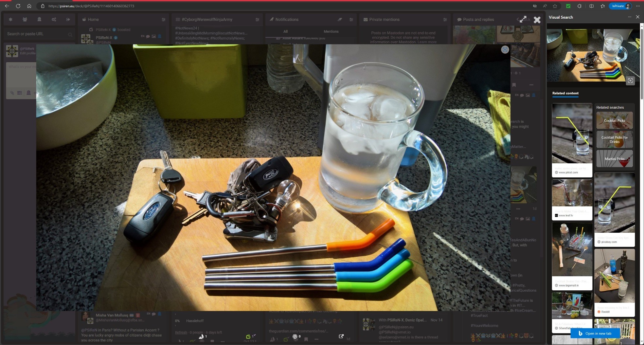The width and height of the screenshot is (644, 345).
Task: Open the www.pikist.com related result
Action: point(572,140)
